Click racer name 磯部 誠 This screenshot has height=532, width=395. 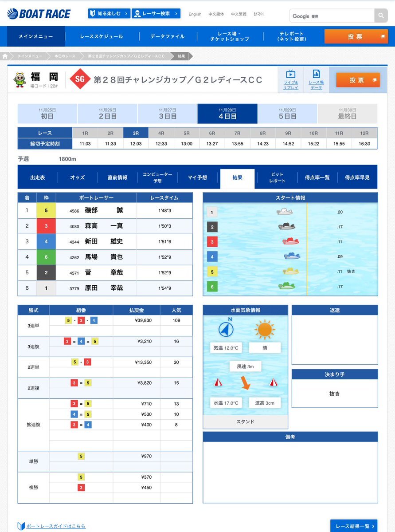point(104,210)
